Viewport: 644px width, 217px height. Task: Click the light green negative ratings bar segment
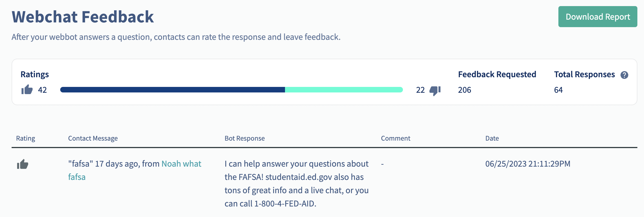coord(344,90)
